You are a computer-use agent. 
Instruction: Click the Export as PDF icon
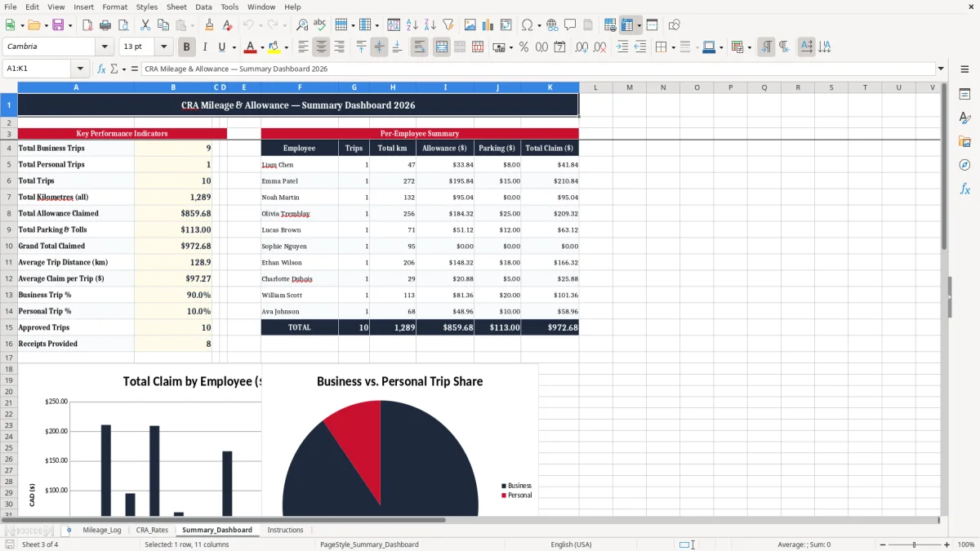[87, 25]
